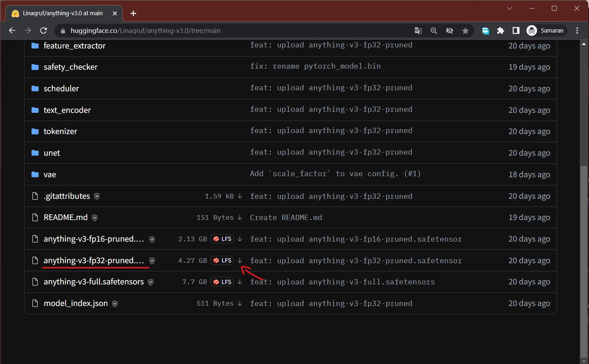Click the LFS badge on the fp16-pruned row
This screenshot has height=364, width=589.
click(x=222, y=239)
